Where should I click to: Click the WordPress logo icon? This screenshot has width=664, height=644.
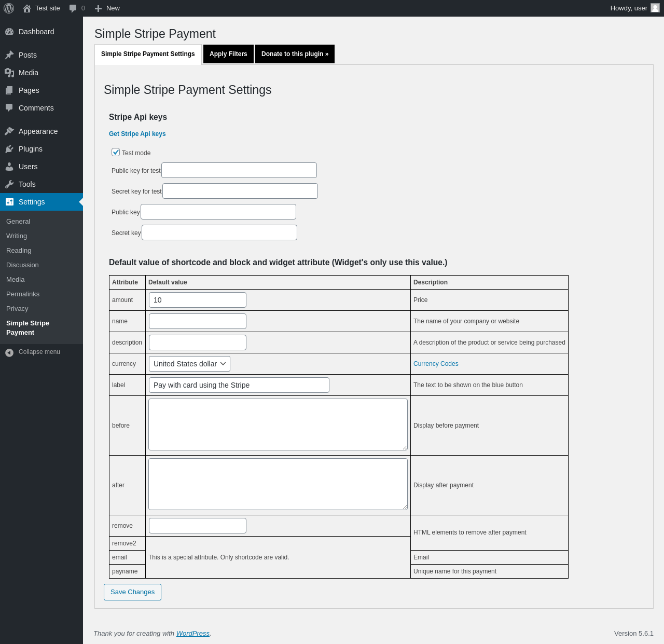tap(9, 8)
